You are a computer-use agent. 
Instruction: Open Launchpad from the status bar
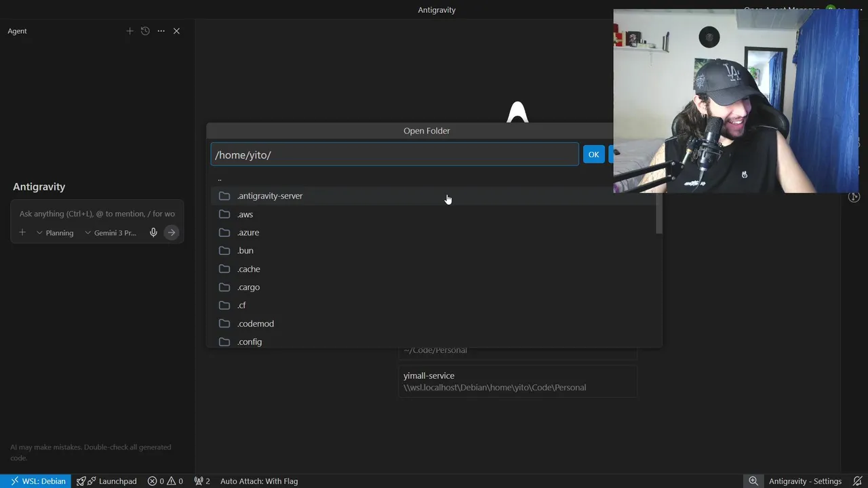pyautogui.click(x=106, y=481)
